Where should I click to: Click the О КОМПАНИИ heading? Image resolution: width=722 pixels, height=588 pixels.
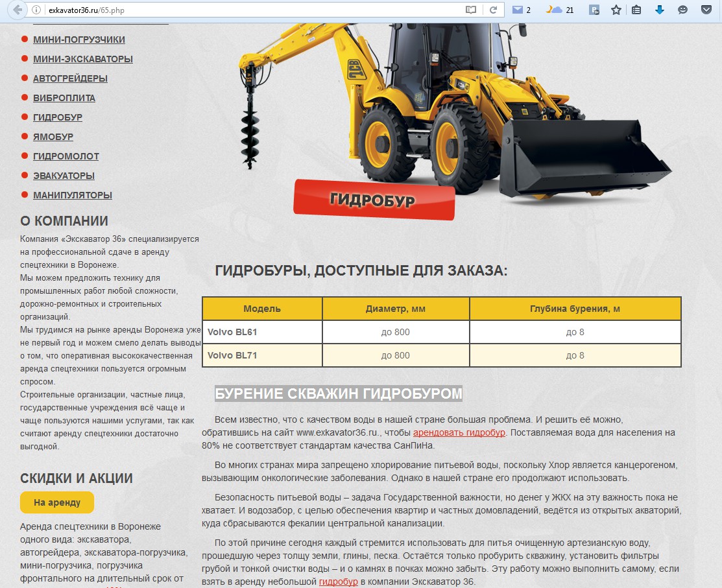pyautogui.click(x=64, y=221)
